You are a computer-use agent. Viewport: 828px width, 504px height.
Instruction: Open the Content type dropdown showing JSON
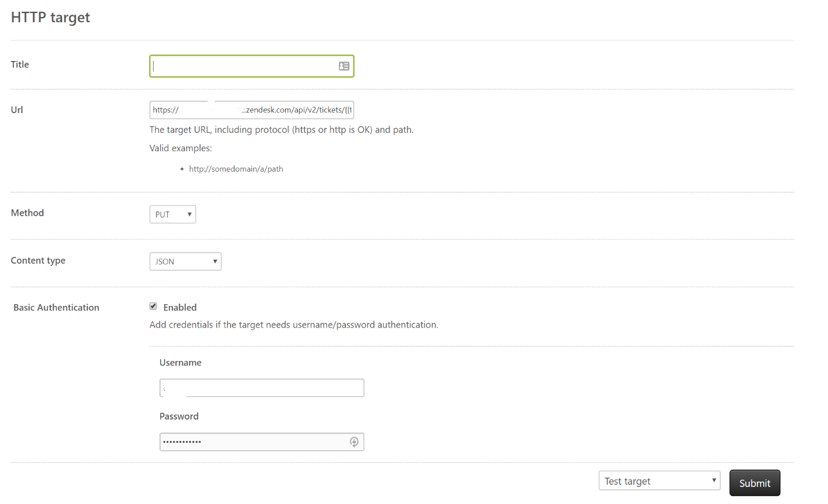pos(185,261)
